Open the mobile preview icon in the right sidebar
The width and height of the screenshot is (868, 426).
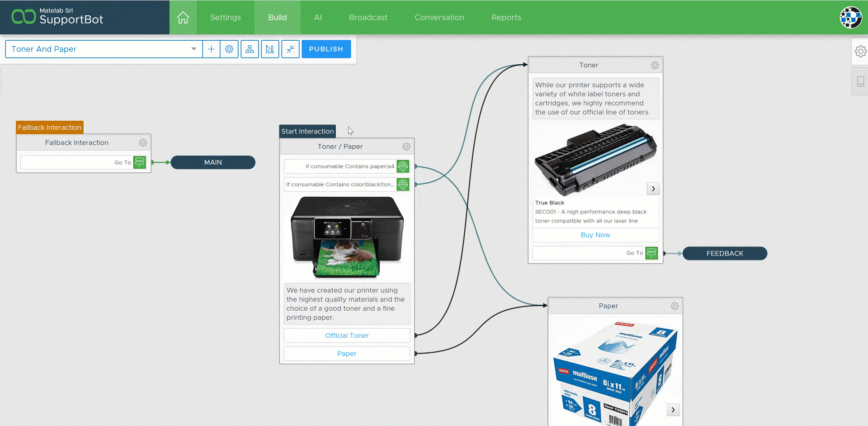click(860, 81)
